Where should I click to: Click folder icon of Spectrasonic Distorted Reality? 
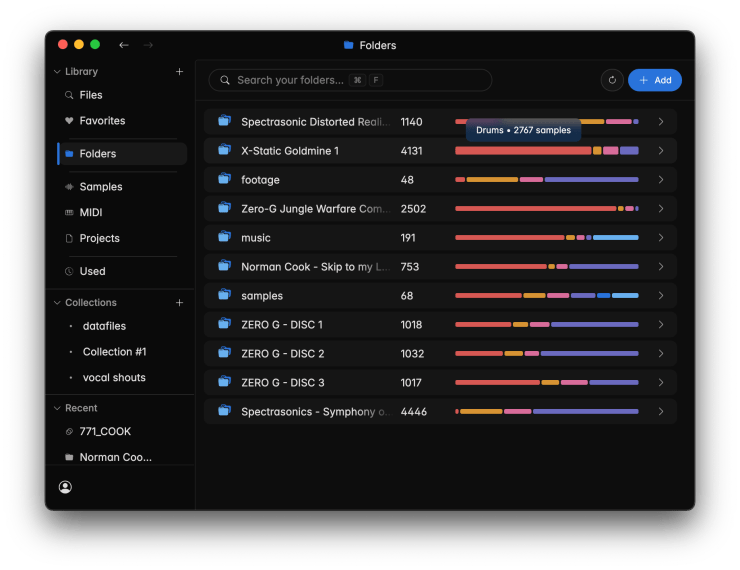225,121
